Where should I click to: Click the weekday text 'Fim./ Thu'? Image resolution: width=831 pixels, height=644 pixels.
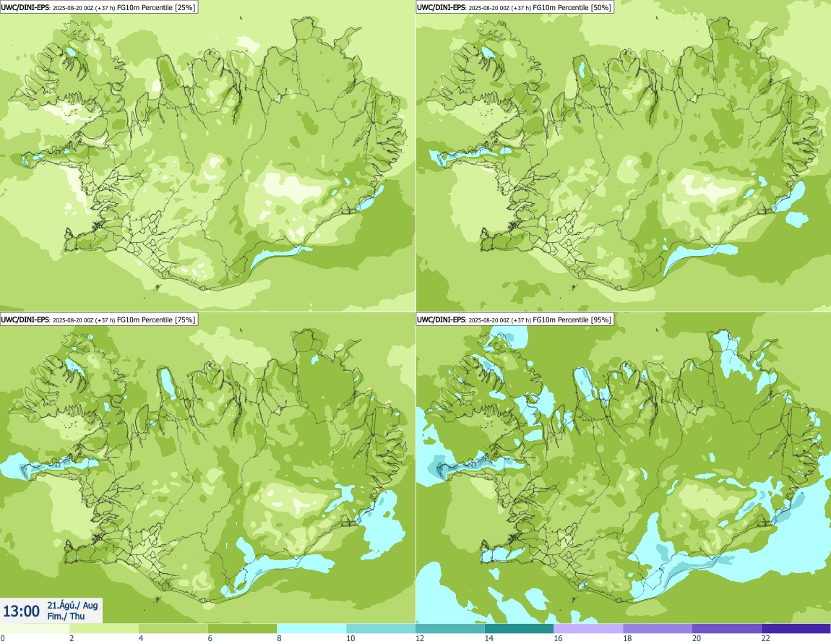66,616
